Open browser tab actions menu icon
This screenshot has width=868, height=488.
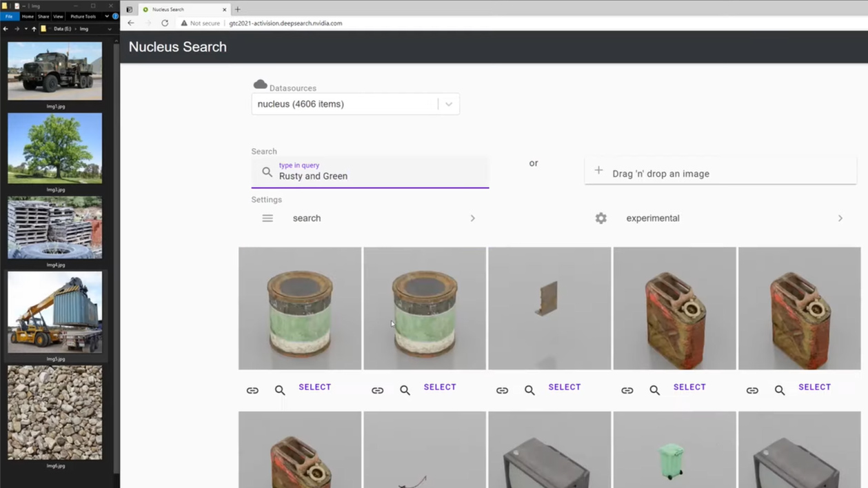pos(129,10)
